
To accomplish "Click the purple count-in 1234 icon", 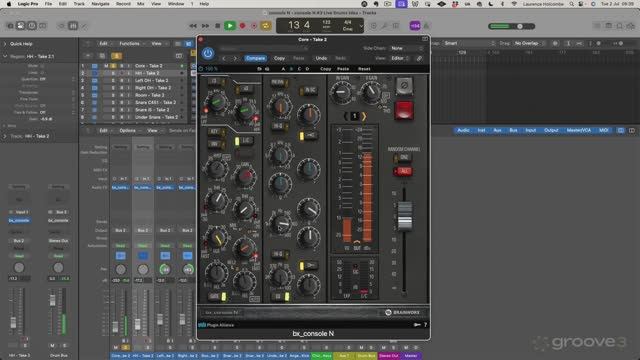I will coord(415,26).
